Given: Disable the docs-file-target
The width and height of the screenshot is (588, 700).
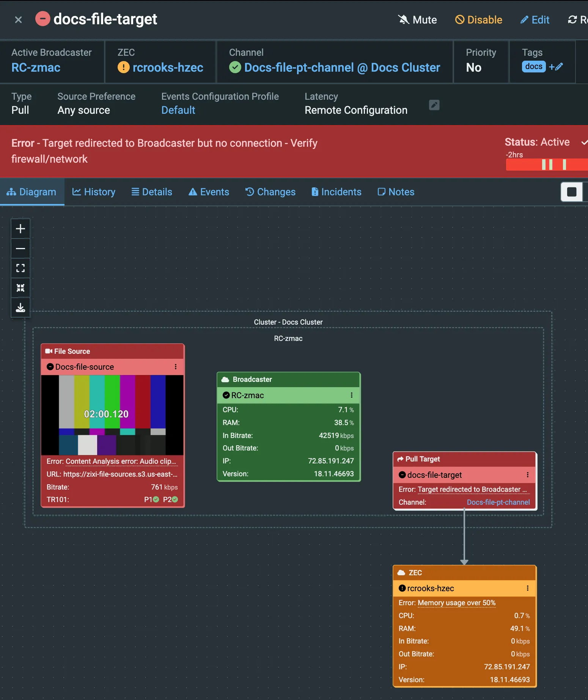Looking at the screenshot, I should click(479, 20).
